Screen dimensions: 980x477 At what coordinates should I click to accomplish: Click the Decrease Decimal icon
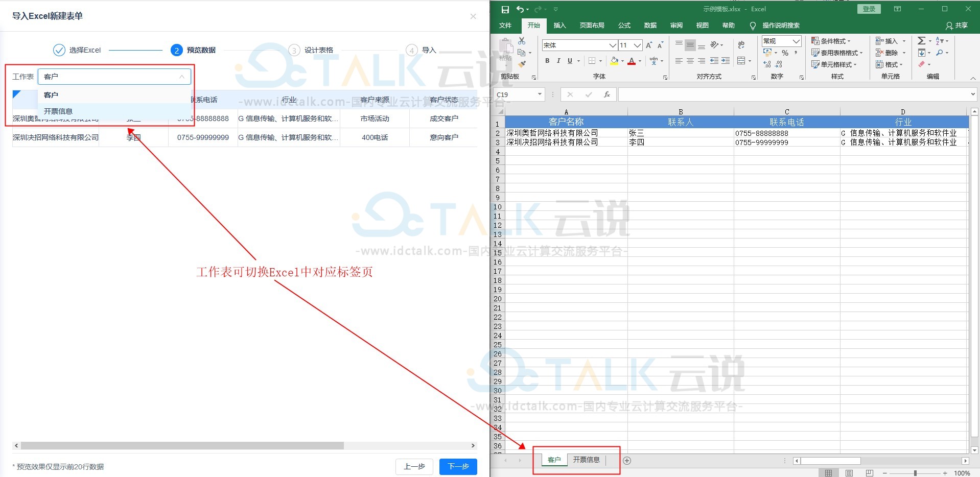click(779, 64)
